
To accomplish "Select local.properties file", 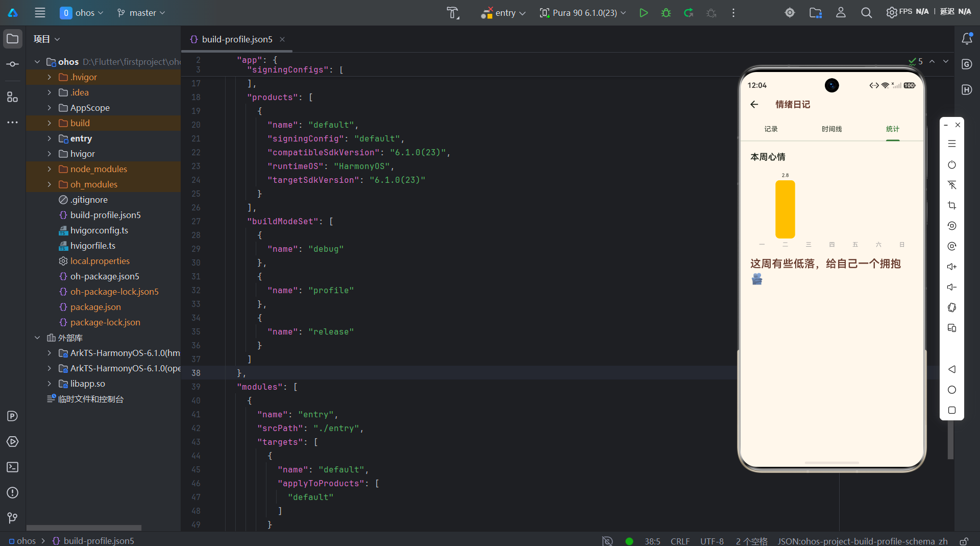I will (x=100, y=261).
